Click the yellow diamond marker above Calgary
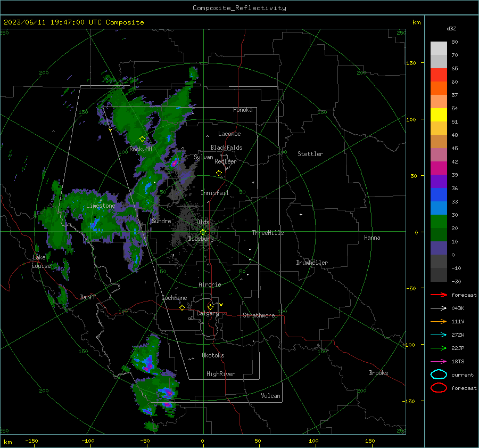 pyautogui.click(x=210, y=307)
